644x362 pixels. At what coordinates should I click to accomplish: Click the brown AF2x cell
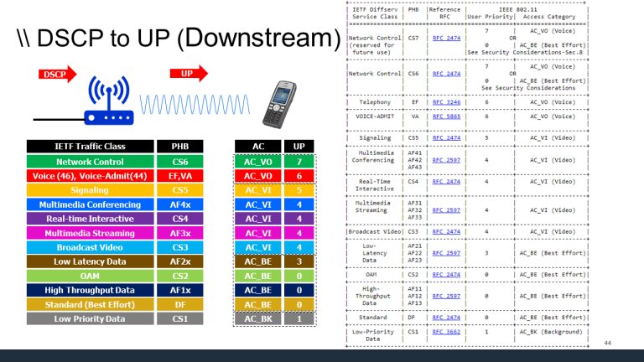180,261
